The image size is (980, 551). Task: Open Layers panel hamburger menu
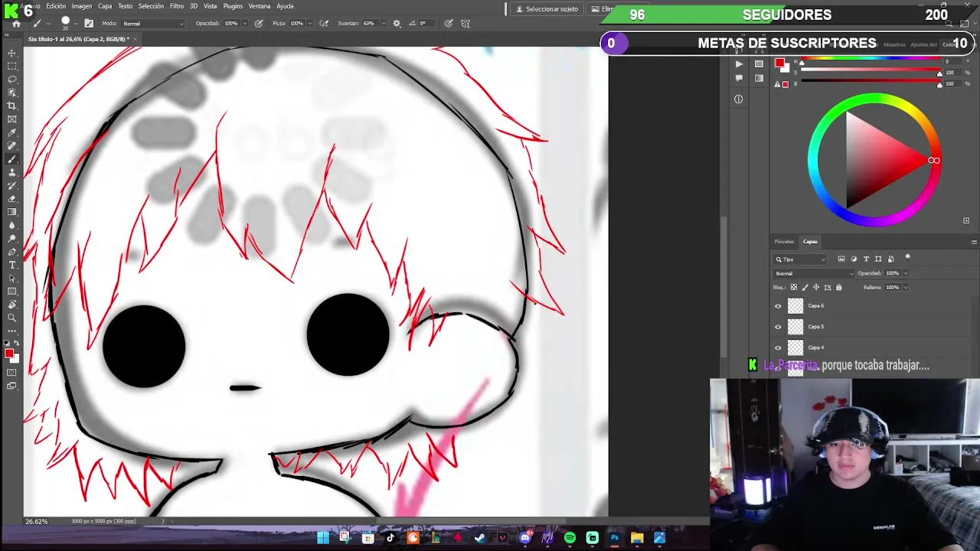click(x=974, y=242)
